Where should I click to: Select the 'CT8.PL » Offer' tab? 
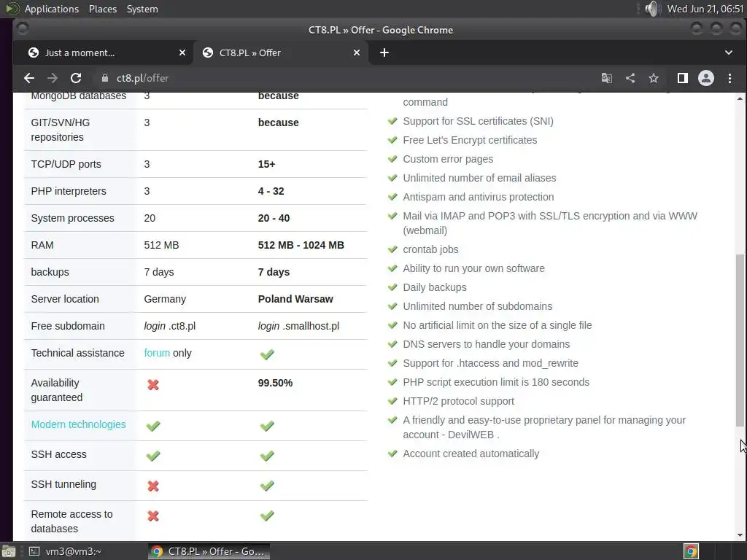click(281, 52)
